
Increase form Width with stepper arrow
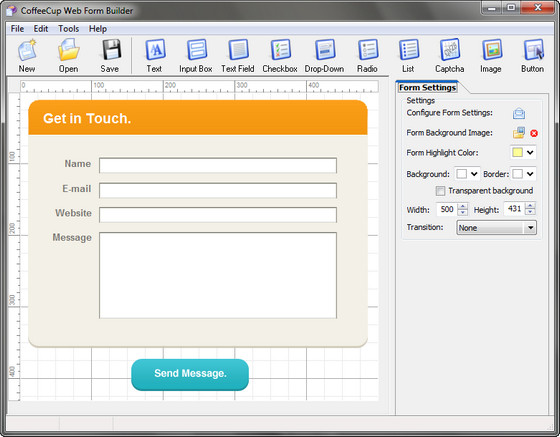coord(462,206)
